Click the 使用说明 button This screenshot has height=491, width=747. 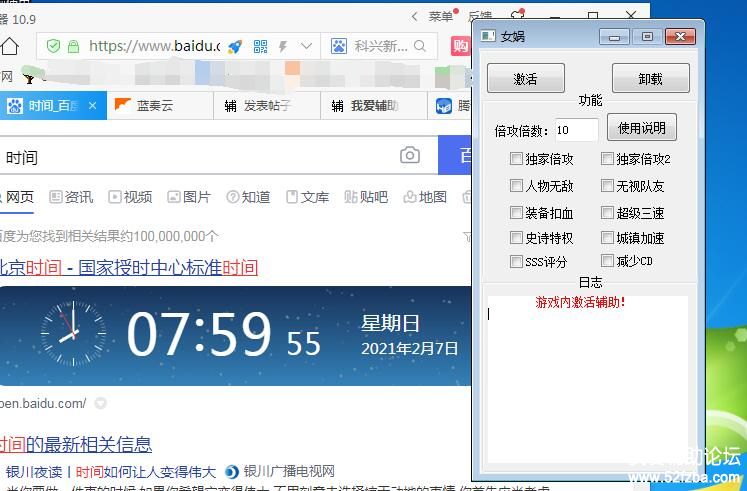click(x=642, y=127)
